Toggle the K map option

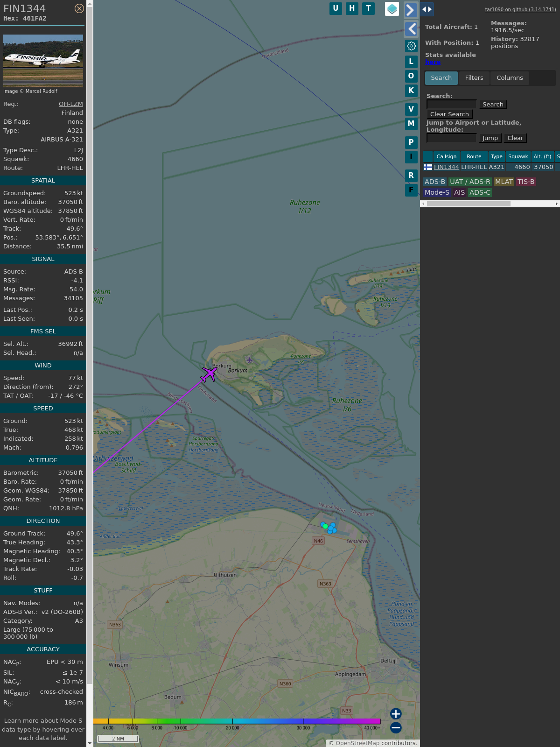click(x=411, y=91)
